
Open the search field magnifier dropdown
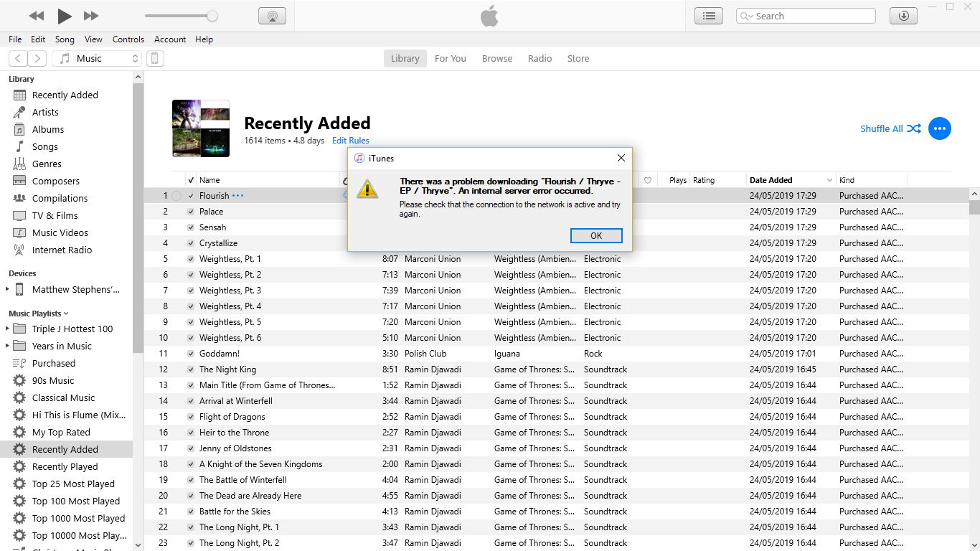[747, 16]
